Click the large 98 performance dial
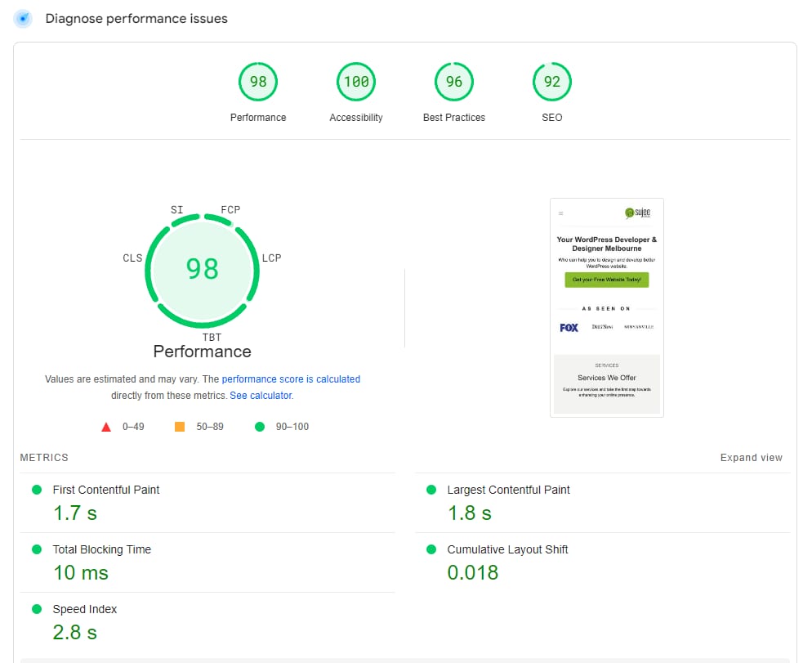 (x=202, y=270)
